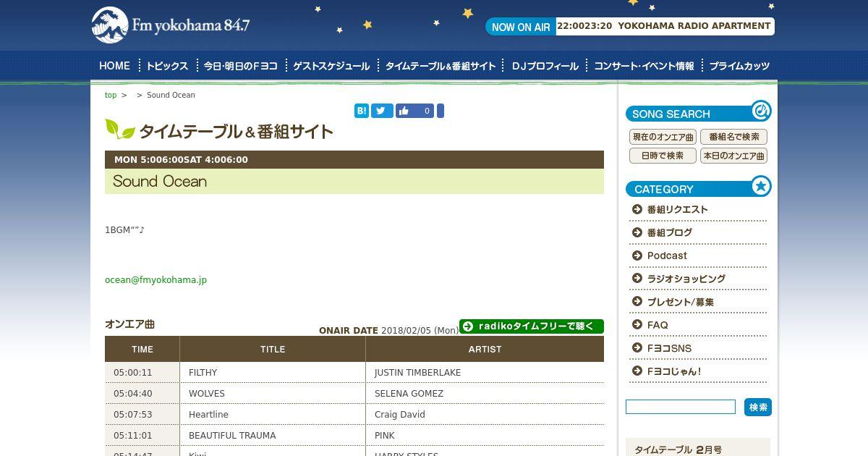868x456 pixels.
Task: Click Sound Ocean program title
Action: tap(160, 182)
